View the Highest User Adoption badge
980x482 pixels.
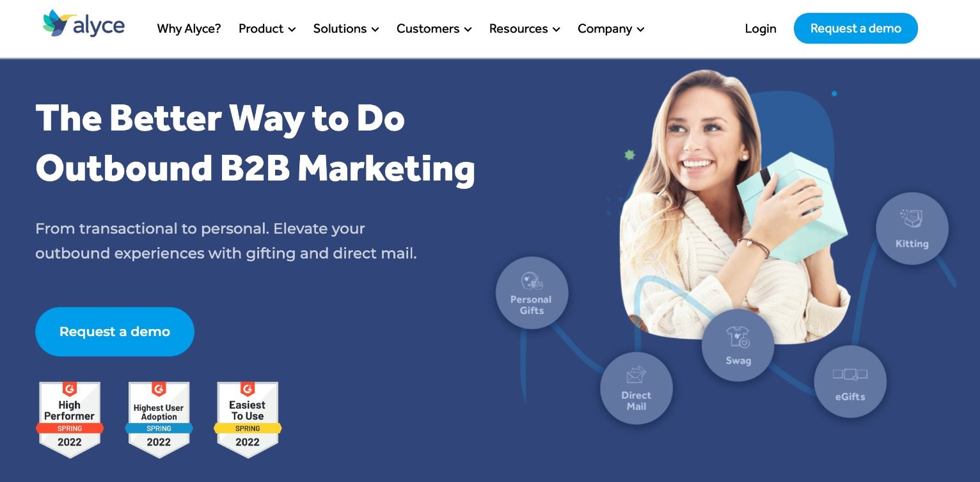click(x=159, y=419)
